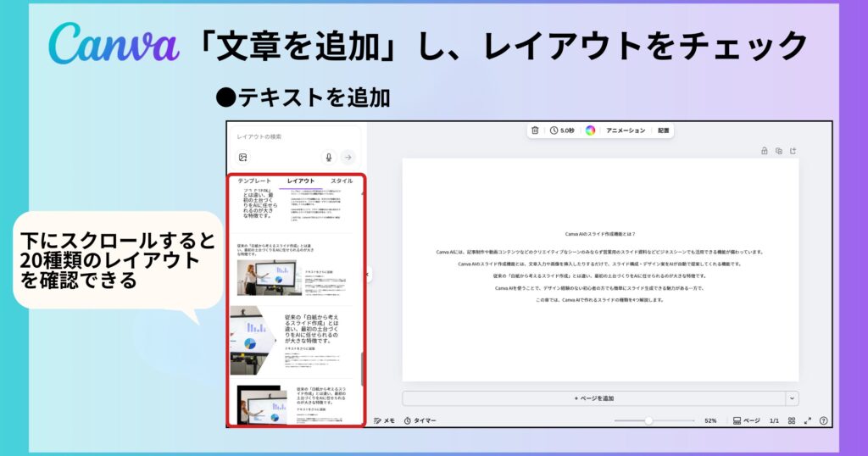Screen dimensions: 868x456
Task: Toggle the メモ notes panel
Action: [384, 420]
